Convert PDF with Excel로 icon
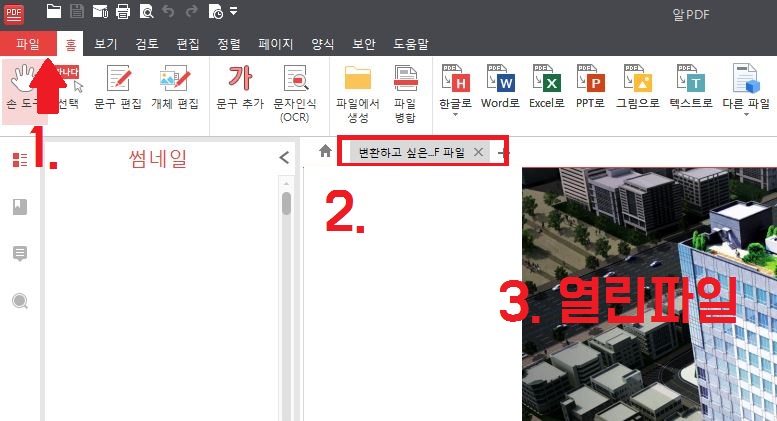The height and width of the screenshot is (421, 777). click(x=547, y=86)
